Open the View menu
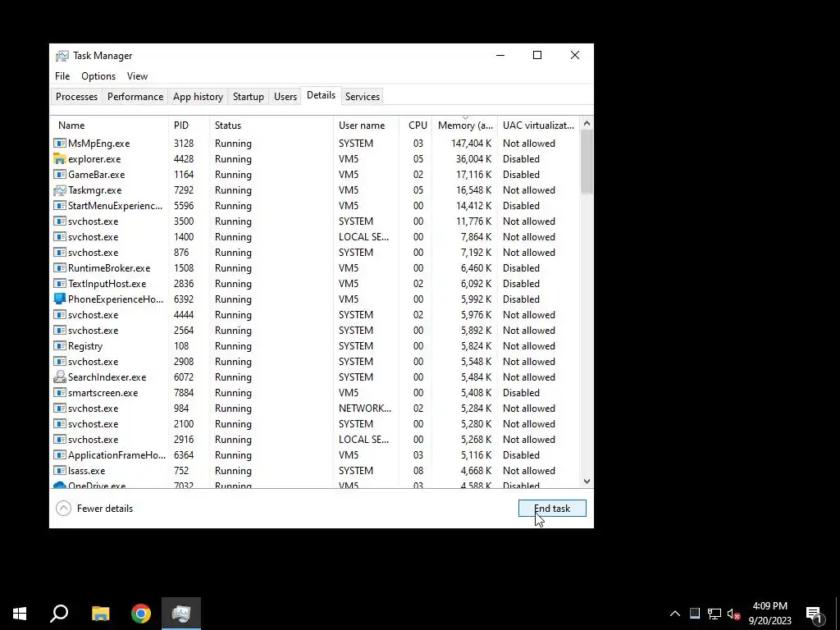Viewport: 840px width, 630px height. point(137,76)
